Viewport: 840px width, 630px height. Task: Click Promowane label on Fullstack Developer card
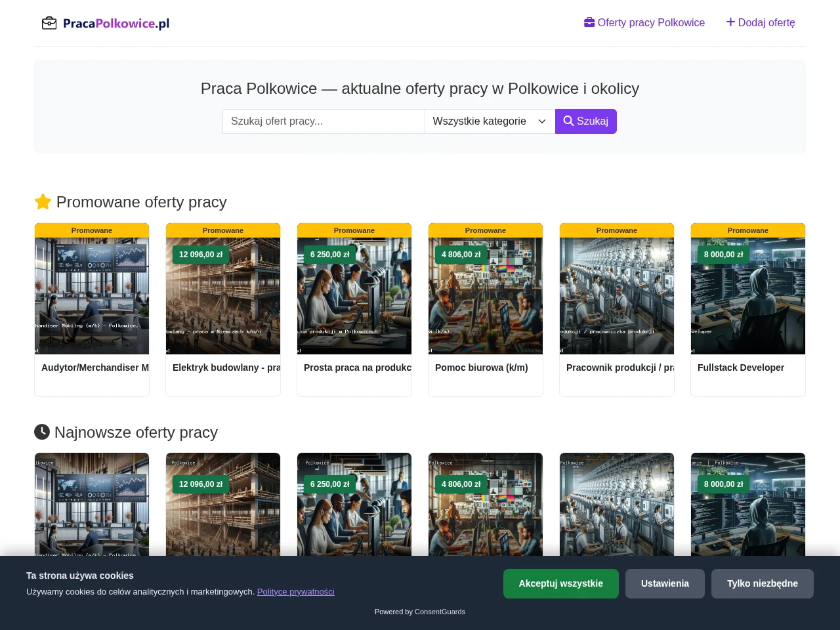748,230
